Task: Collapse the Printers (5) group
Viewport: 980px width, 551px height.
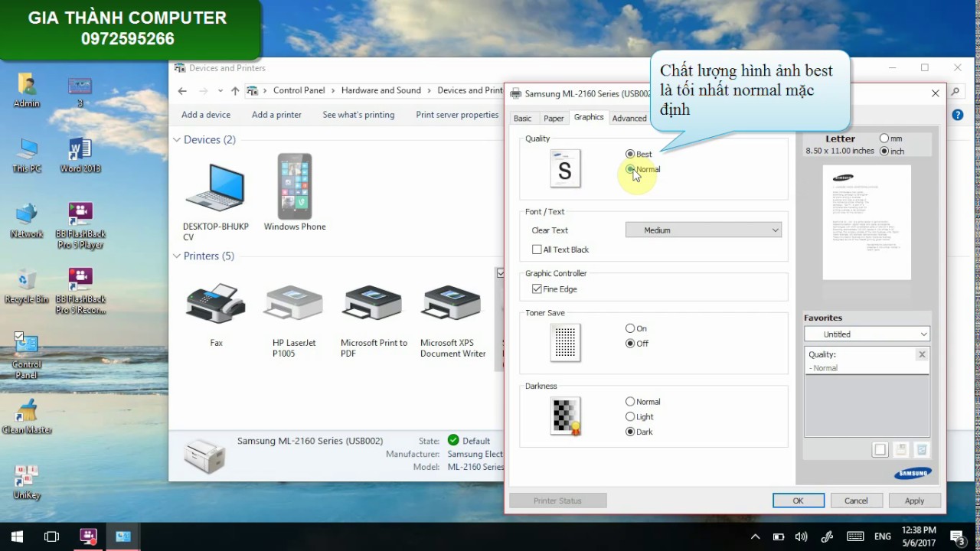Action: 177,256
